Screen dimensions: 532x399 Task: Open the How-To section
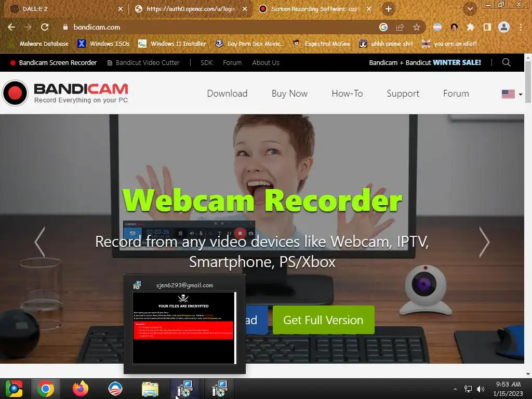pos(347,94)
